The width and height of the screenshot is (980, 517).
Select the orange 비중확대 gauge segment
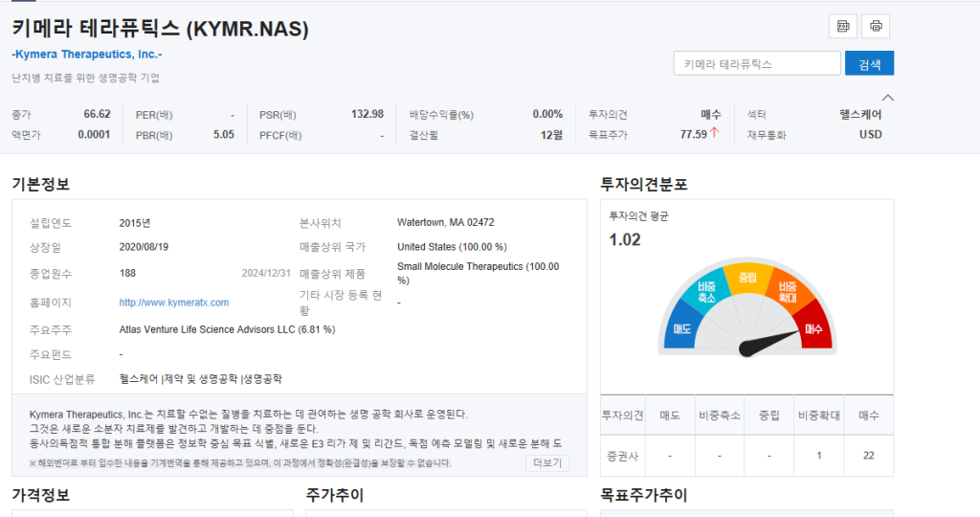788,291
